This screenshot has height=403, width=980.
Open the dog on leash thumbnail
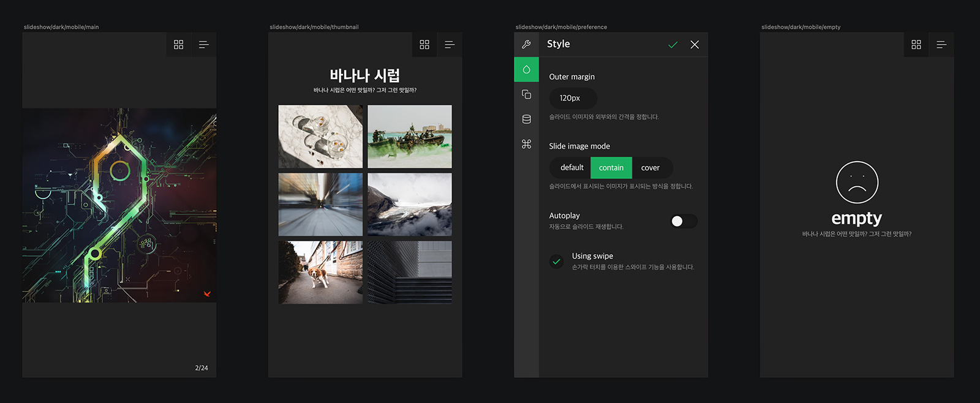[x=320, y=273]
